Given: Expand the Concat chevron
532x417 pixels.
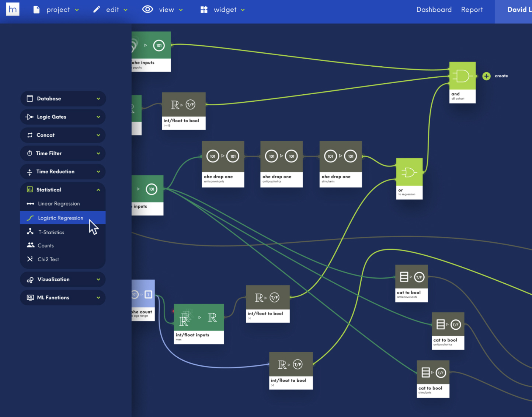Looking at the screenshot, I should 98,135.
